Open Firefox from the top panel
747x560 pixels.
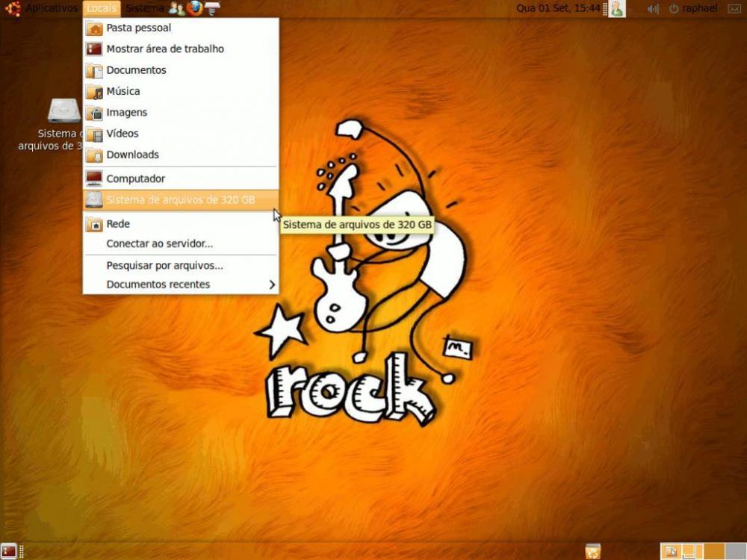pos(195,8)
